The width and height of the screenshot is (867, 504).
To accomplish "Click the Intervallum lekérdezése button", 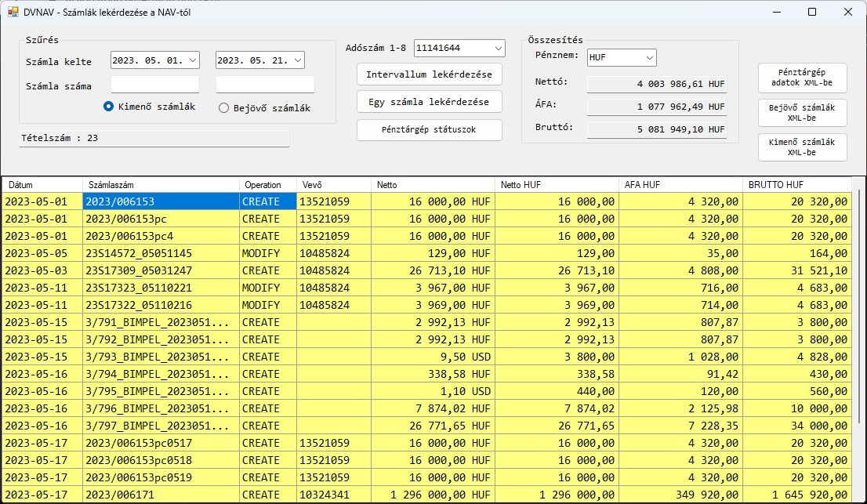I will (x=429, y=74).
